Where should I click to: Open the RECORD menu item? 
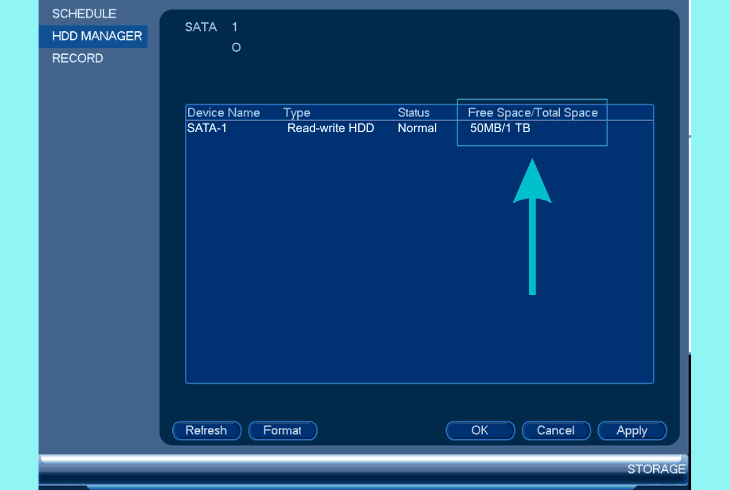(77, 58)
